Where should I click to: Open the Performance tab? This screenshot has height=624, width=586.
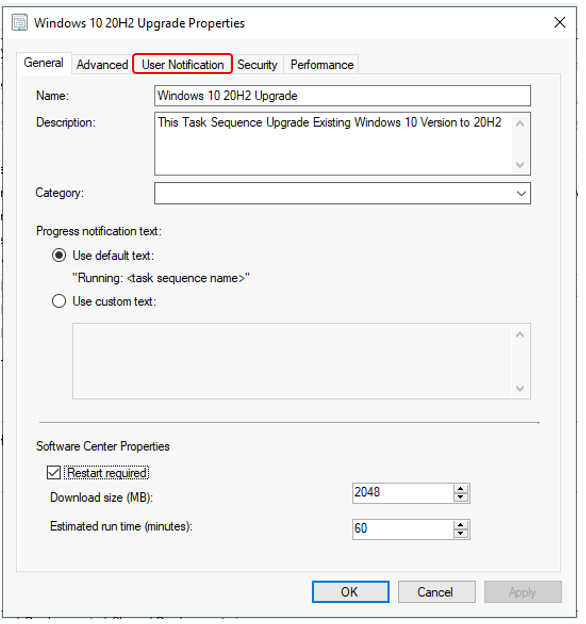point(322,64)
